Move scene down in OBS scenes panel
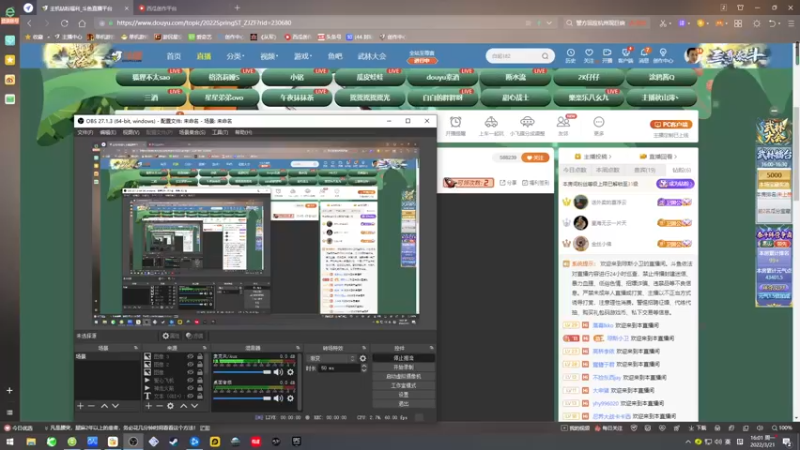 [x=115, y=406]
